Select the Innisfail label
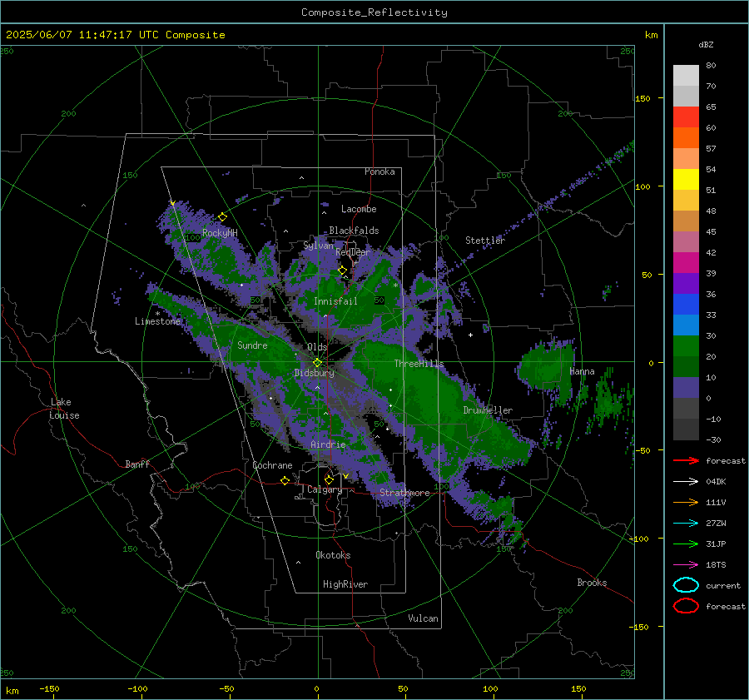Image resolution: width=749 pixels, height=700 pixels. point(335,301)
